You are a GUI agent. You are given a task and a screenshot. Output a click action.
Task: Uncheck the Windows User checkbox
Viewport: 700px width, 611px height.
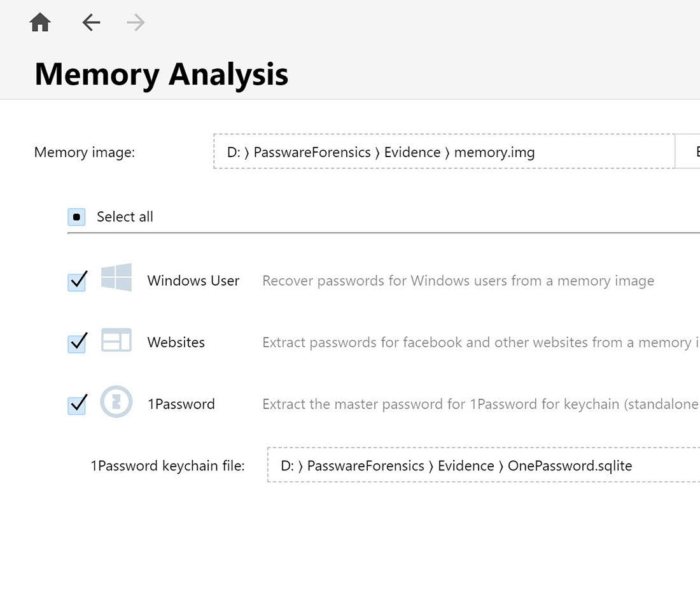coord(77,281)
